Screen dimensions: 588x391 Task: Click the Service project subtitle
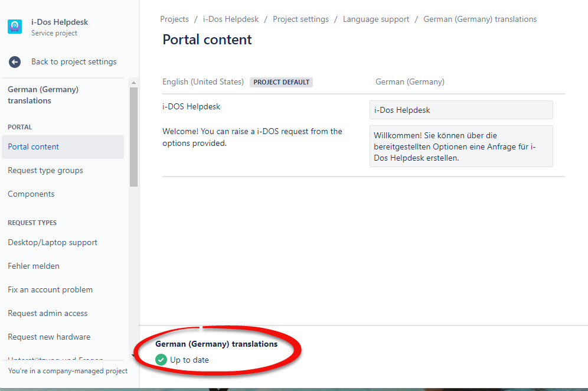coord(54,33)
